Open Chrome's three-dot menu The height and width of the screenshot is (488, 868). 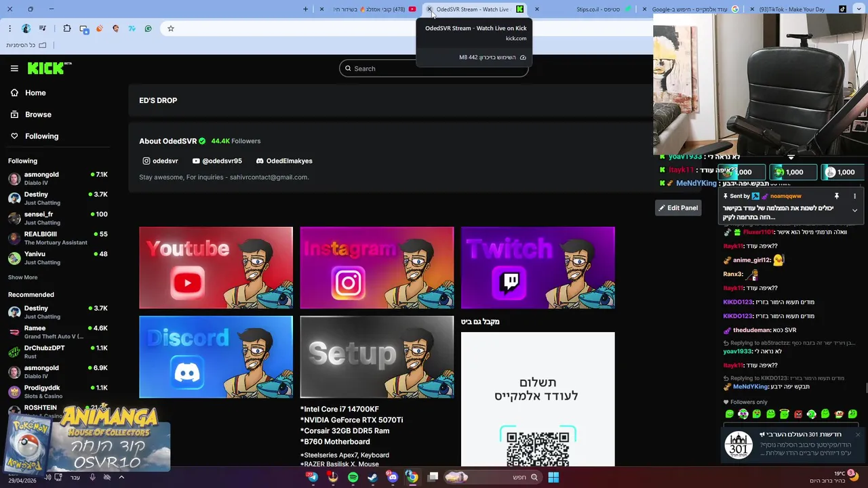click(x=9, y=28)
